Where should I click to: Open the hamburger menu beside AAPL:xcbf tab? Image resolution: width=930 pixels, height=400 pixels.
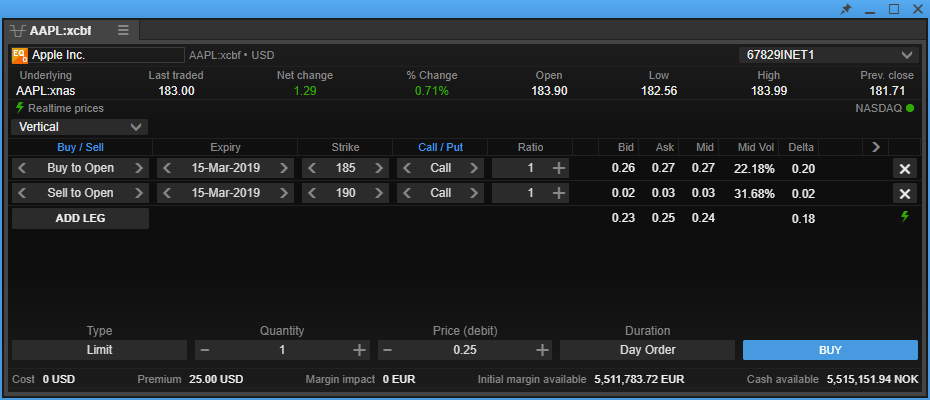(123, 30)
